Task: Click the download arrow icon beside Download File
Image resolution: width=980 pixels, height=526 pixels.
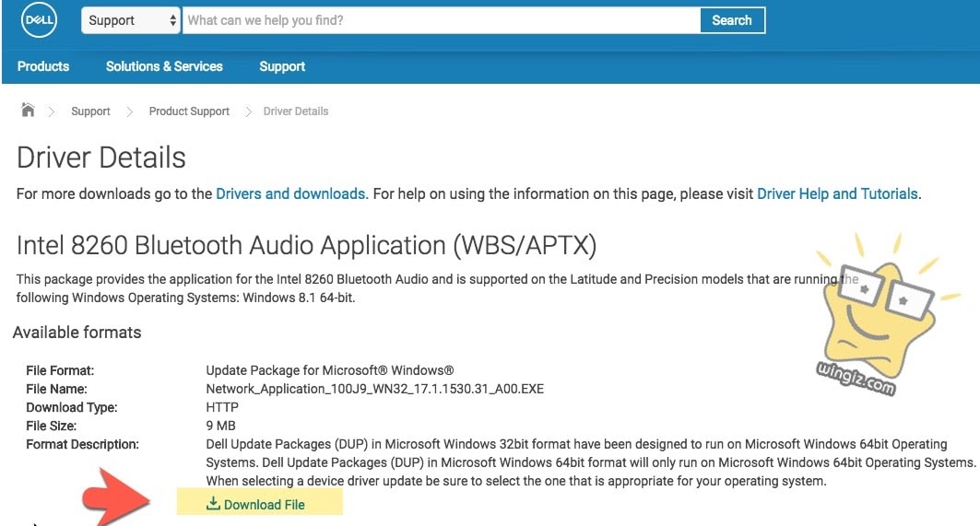Action: click(x=213, y=504)
